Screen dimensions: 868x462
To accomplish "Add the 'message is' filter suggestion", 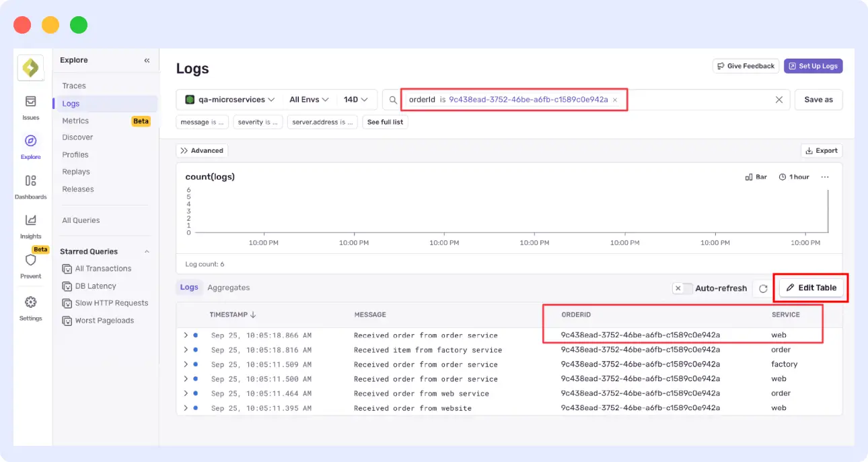I will click(203, 122).
